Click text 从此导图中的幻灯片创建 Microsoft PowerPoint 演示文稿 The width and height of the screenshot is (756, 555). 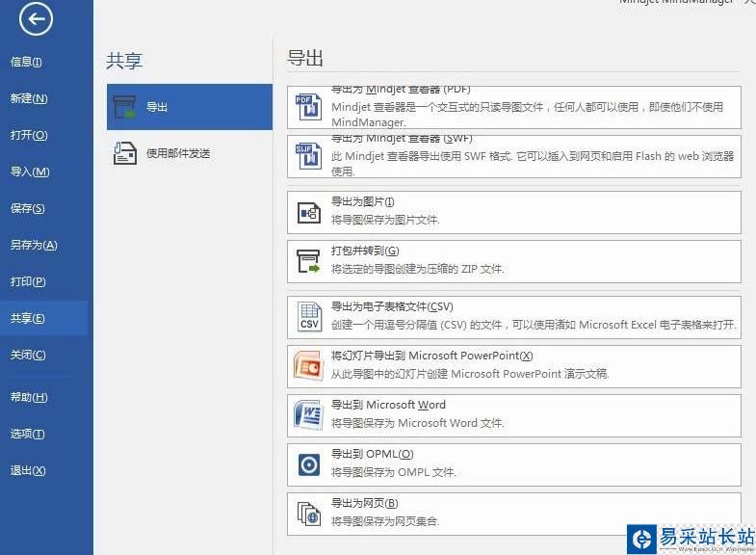pos(470,374)
